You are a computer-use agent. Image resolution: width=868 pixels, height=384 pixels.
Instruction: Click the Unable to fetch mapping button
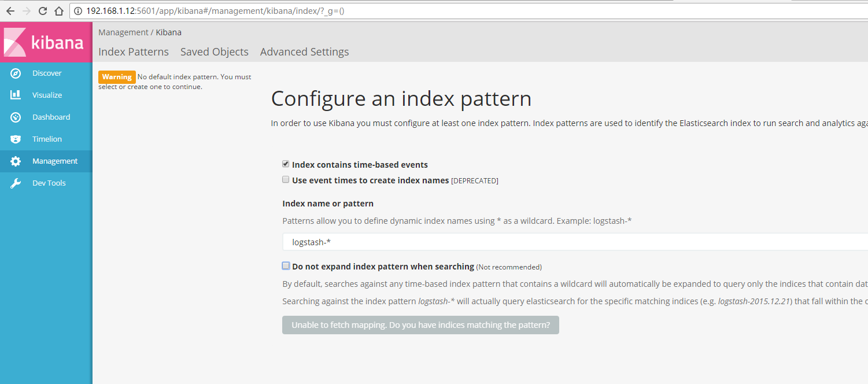(x=420, y=325)
